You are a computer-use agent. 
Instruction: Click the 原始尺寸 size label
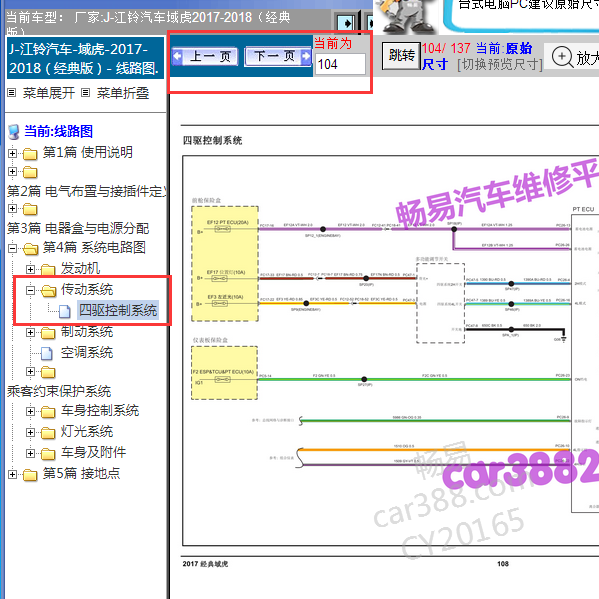(x=477, y=56)
